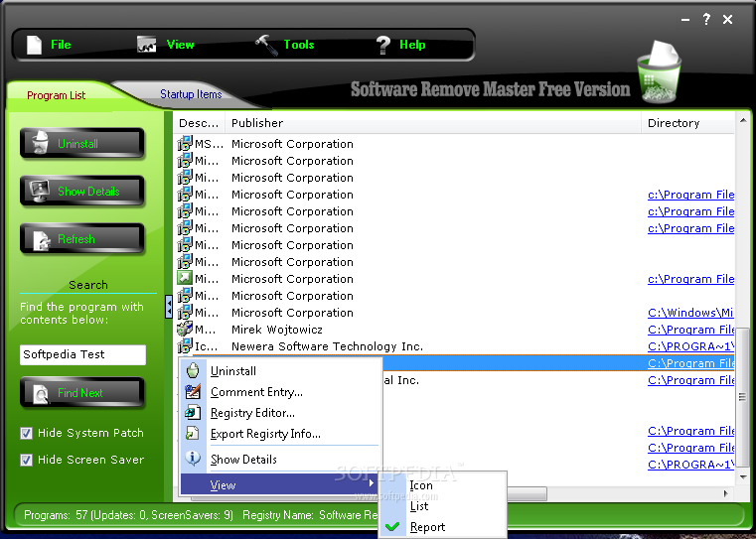The image size is (756, 539).
Task: Choose Comment Entry... from context menu
Action: coord(281,392)
